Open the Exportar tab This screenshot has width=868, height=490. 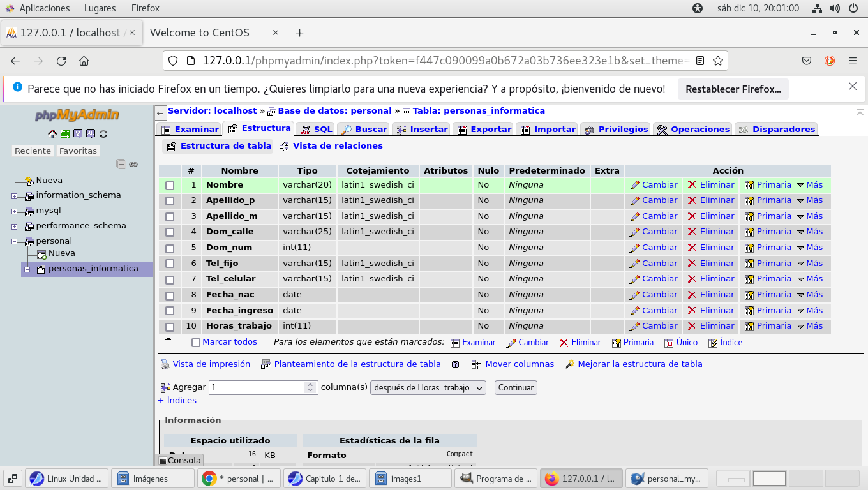click(x=484, y=130)
